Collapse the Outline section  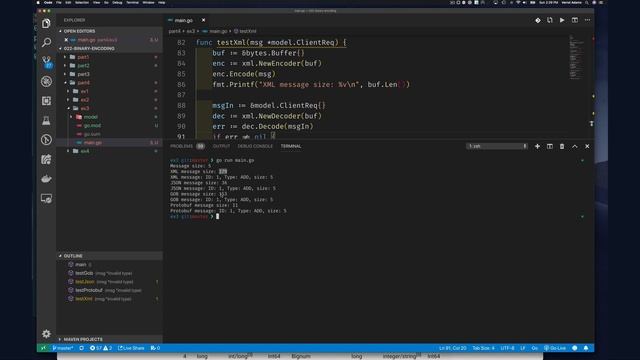[x=109, y=256]
